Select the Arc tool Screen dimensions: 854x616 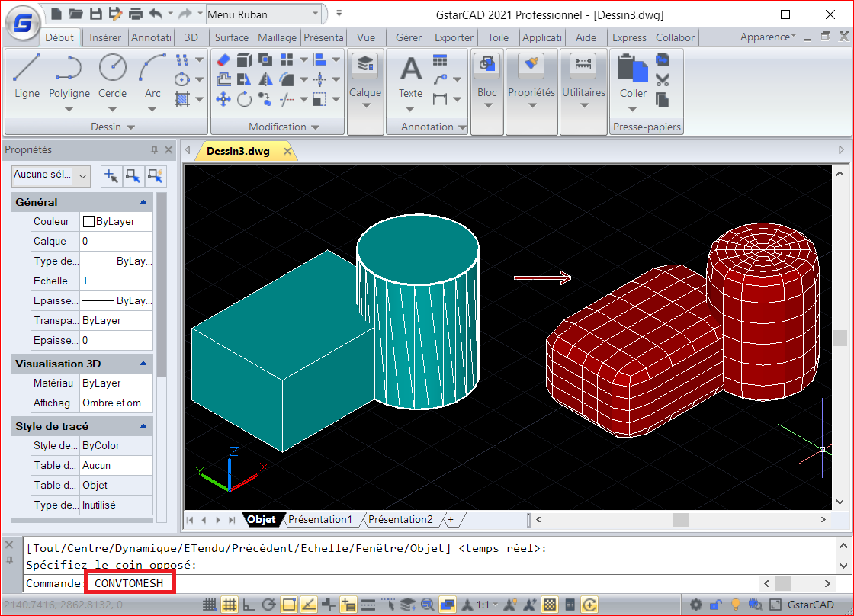[x=152, y=76]
